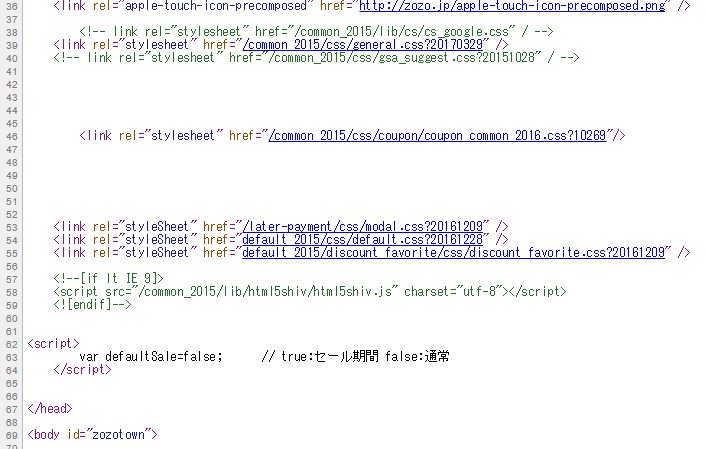Image resolution: width=706 pixels, height=449 pixels.
Task: Click the commented gsa_suggest.css line
Action: tap(316, 58)
